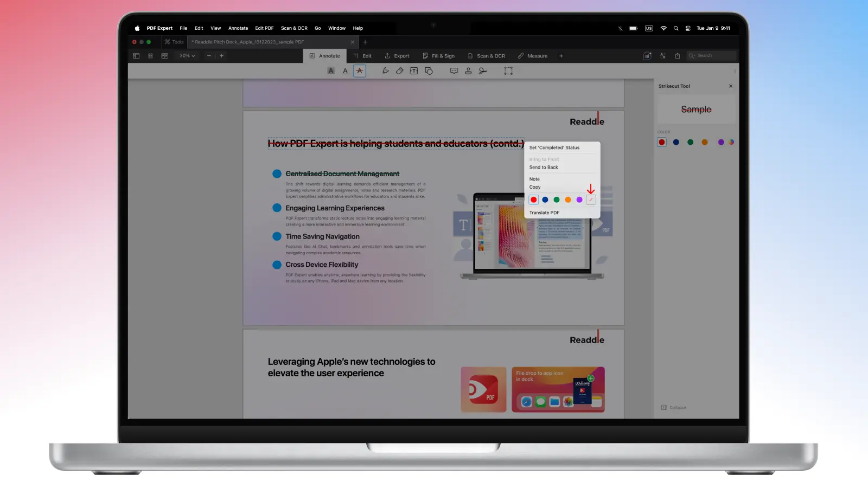The width and height of the screenshot is (868, 488).
Task: Click 'Translate PDF' in the context menu
Action: pyautogui.click(x=544, y=213)
